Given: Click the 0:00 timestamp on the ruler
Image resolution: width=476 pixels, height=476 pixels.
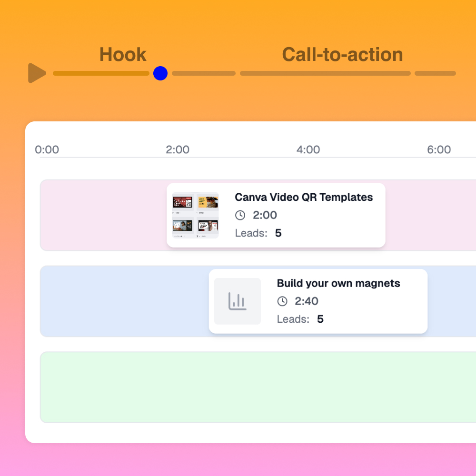Looking at the screenshot, I should [47, 149].
